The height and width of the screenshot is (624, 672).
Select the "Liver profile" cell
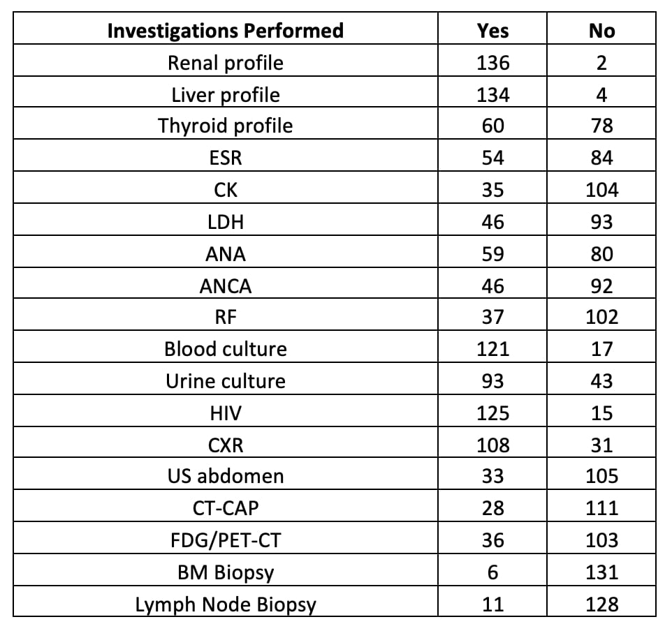[x=225, y=95]
